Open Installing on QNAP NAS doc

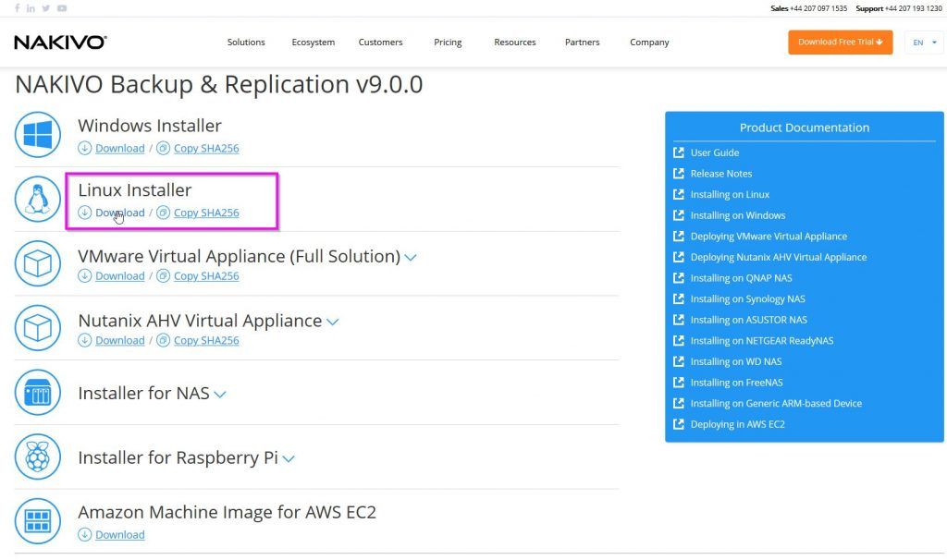tap(741, 278)
